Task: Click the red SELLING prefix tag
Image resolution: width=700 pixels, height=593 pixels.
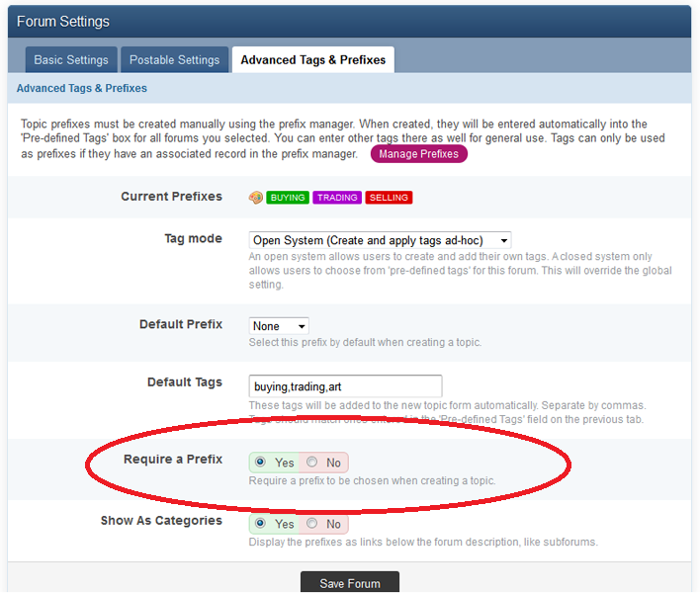Action: click(389, 198)
